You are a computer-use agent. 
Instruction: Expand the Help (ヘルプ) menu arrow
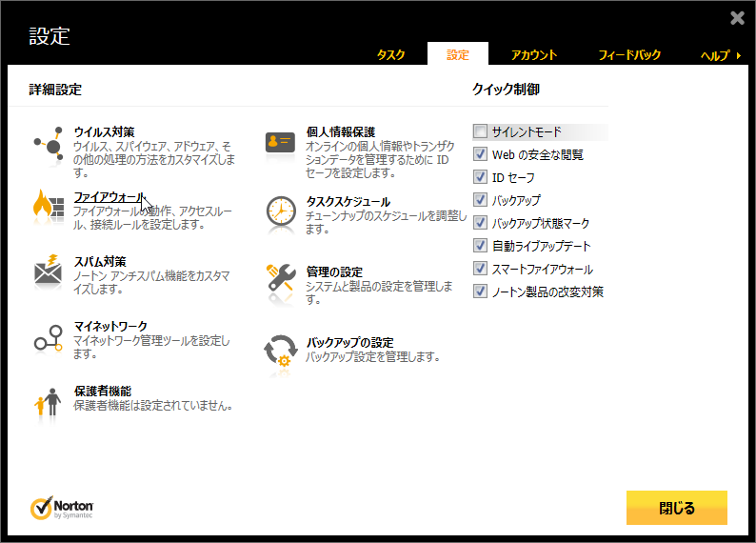[x=738, y=55]
